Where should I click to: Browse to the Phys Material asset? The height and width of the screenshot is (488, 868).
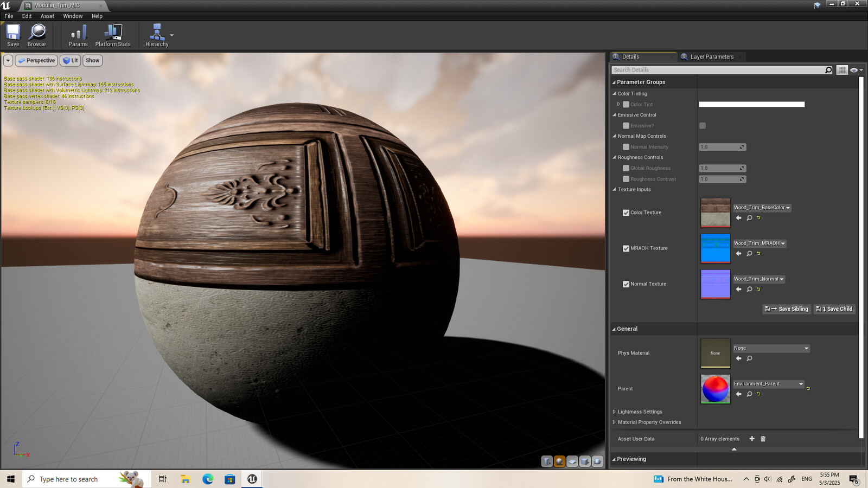point(749,358)
